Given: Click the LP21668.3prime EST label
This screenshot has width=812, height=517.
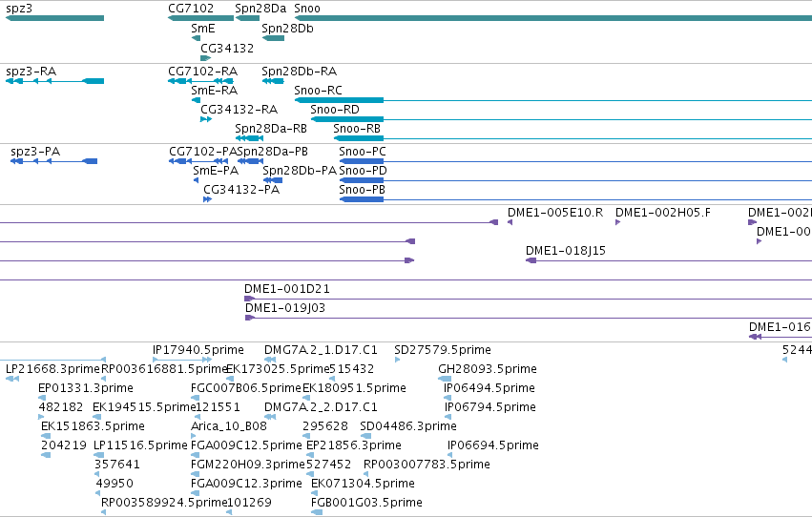Looking at the screenshot, I should pos(52,369).
